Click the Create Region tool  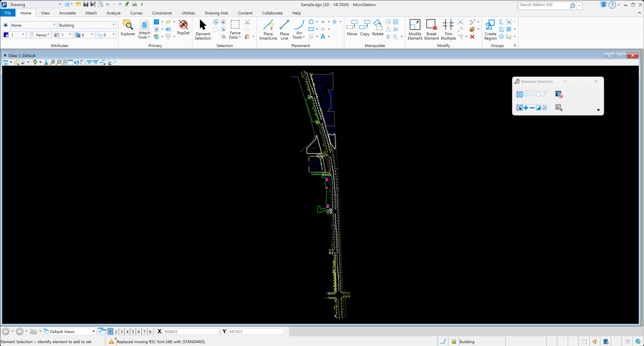tap(490, 29)
